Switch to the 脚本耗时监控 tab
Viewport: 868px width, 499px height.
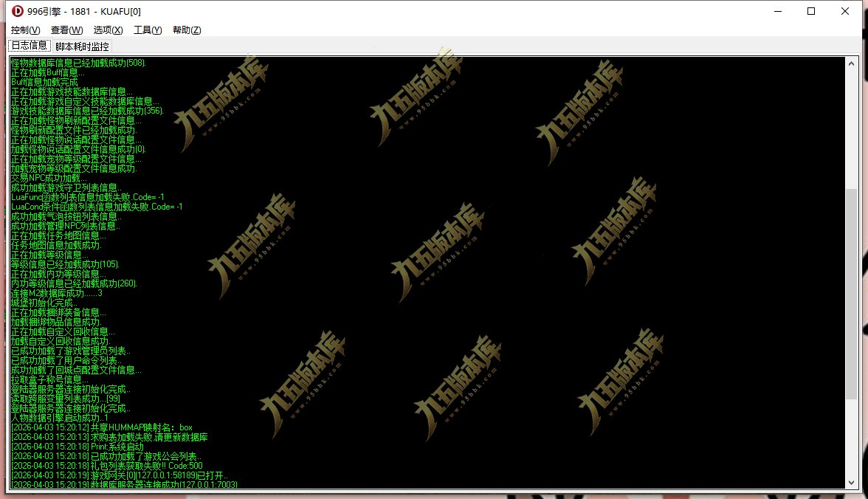82,47
